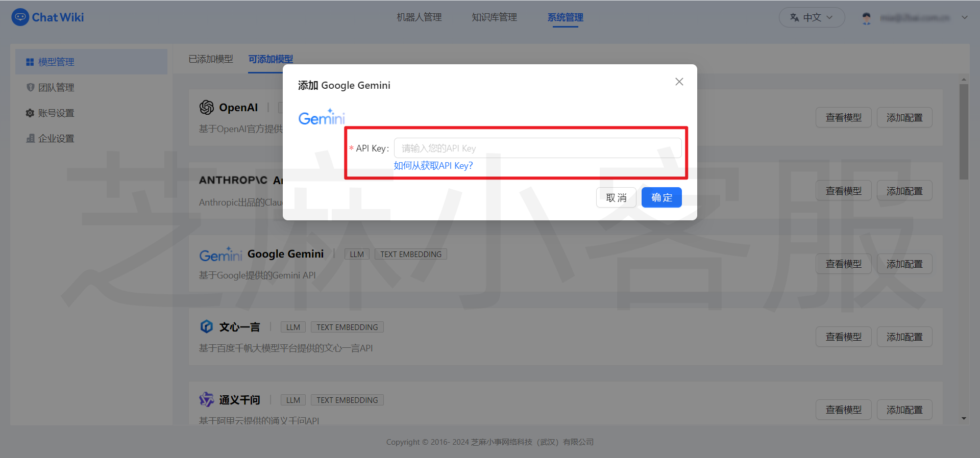Open the 知识库管理 menu
980x458 pixels.
pos(494,17)
